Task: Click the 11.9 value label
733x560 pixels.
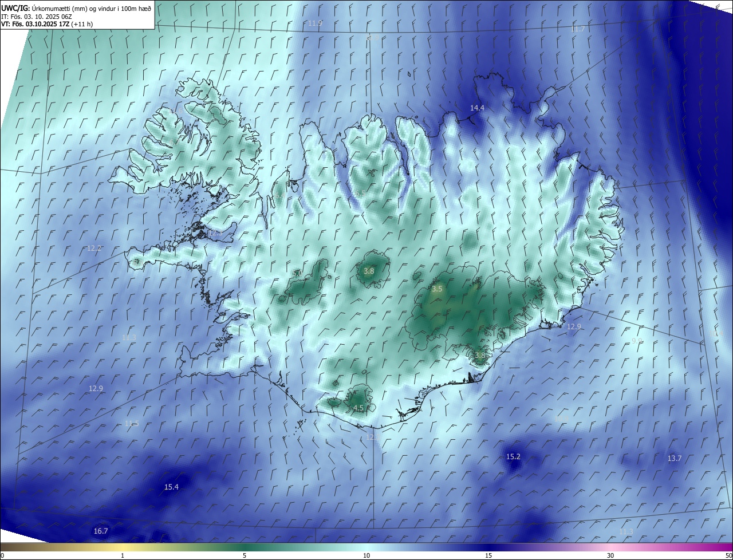Action: (315, 23)
